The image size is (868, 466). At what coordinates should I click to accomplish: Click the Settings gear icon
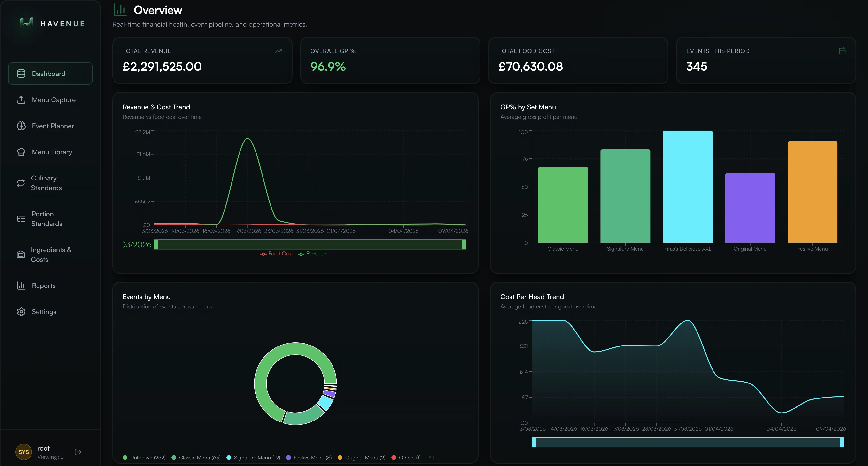coord(21,311)
